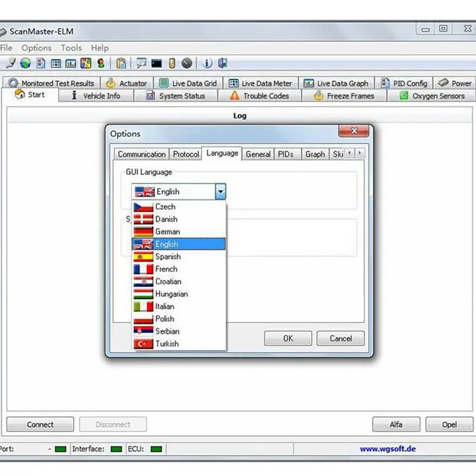Select highlighted English in the list
This screenshot has width=476, height=476.
click(x=179, y=244)
